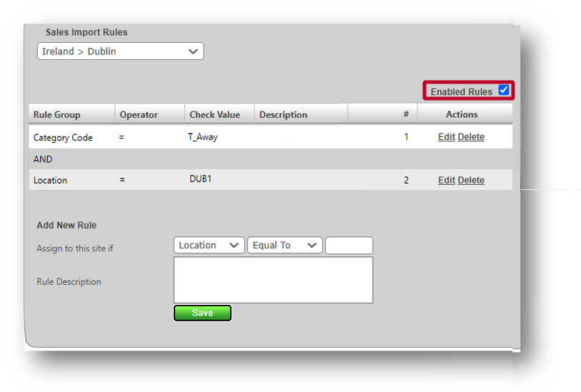Edit the Category Code rule
Screen dimensions: 581x392
(446, 137)
